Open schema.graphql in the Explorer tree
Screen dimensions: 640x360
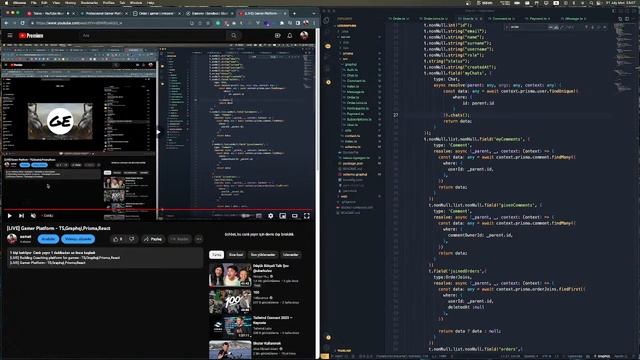[354, 174]
